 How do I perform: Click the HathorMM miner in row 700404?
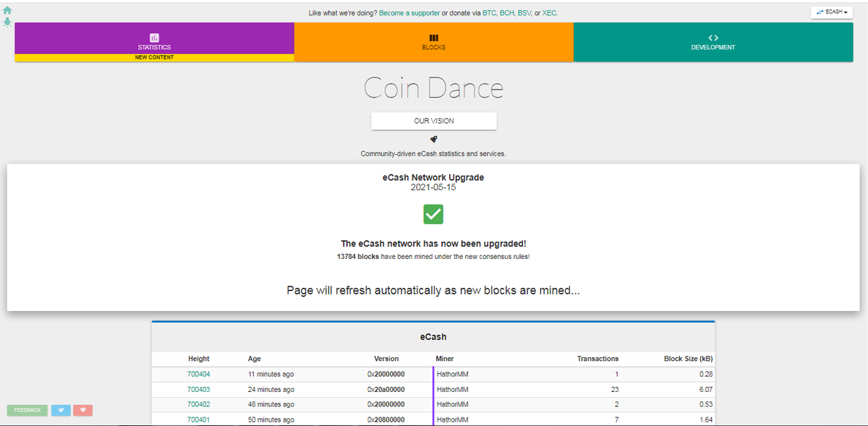click(x=453, y=375)
